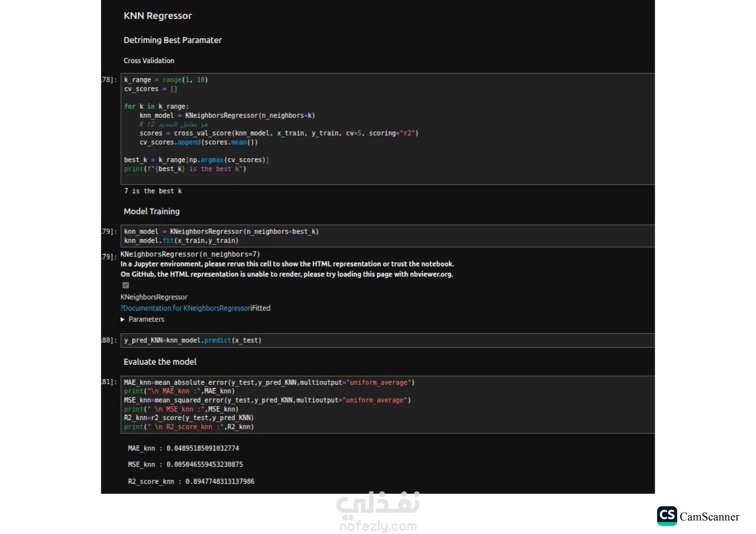Screen dimensions: 756x534
Task: Click the CamScanner brand text
Action: (709, 517)
